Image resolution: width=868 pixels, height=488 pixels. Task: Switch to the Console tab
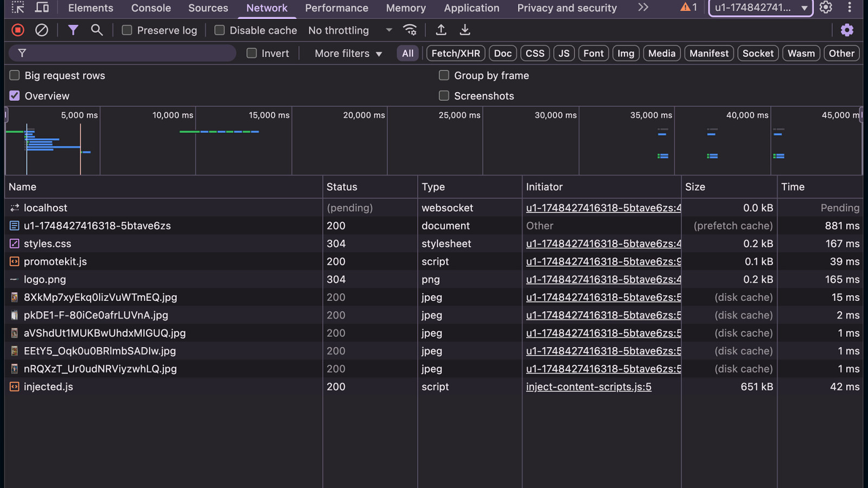tap(151, 8)
